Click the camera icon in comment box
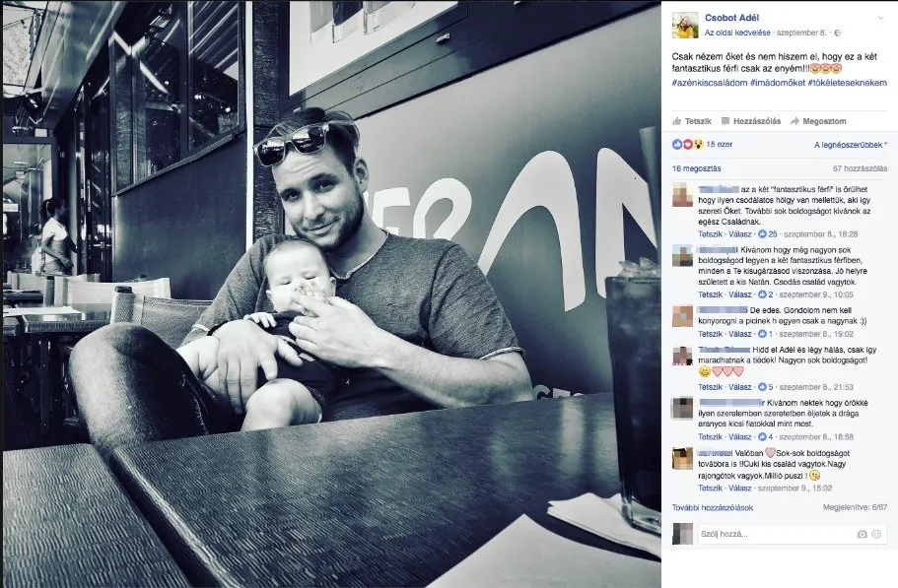This screenshot has height=588, width=898. (x=862, y=534)
